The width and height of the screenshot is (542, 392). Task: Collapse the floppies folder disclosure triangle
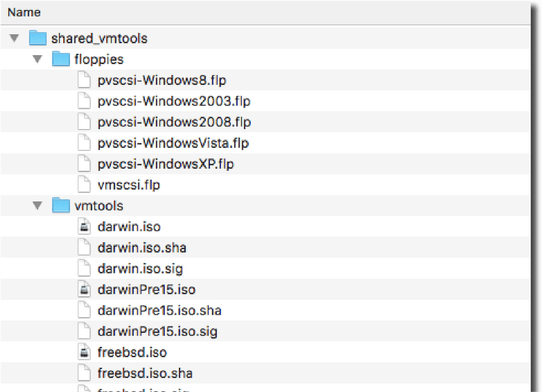38,59
